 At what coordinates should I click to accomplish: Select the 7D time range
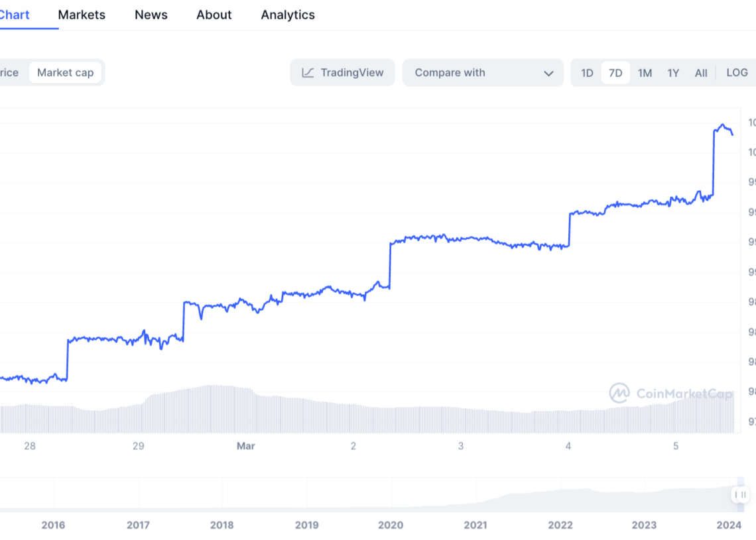pos(615,73)
